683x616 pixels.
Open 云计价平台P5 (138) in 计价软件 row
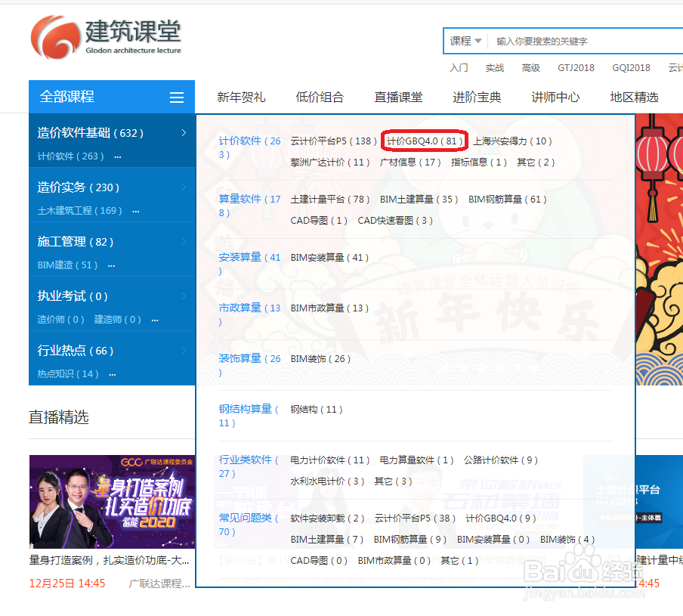(334, 141)
